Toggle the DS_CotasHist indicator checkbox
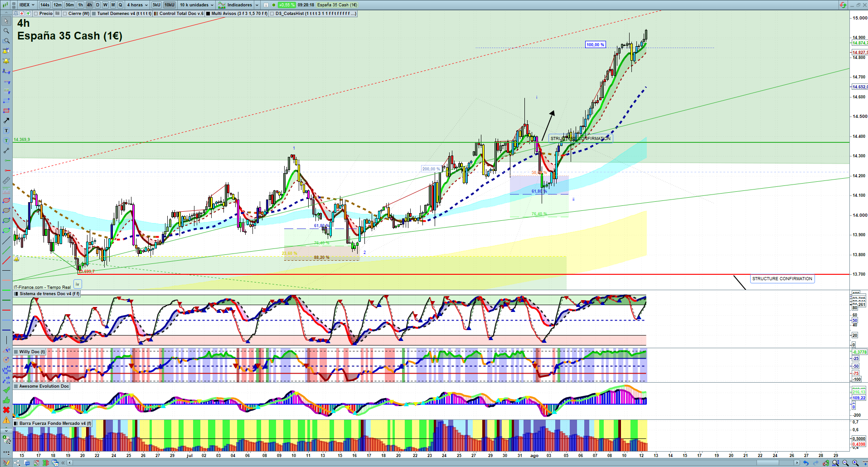Screen dimensions: 868x467 [272, 14]
